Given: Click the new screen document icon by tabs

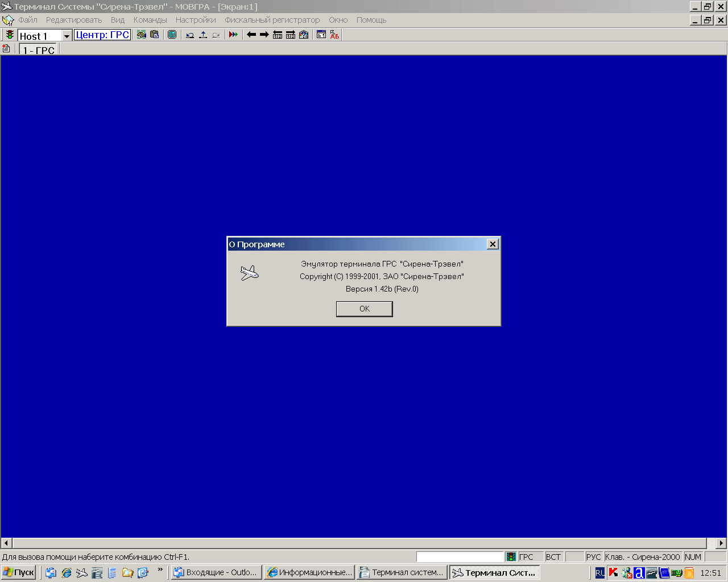Looking at the screenshot, I should pos(6,49).
